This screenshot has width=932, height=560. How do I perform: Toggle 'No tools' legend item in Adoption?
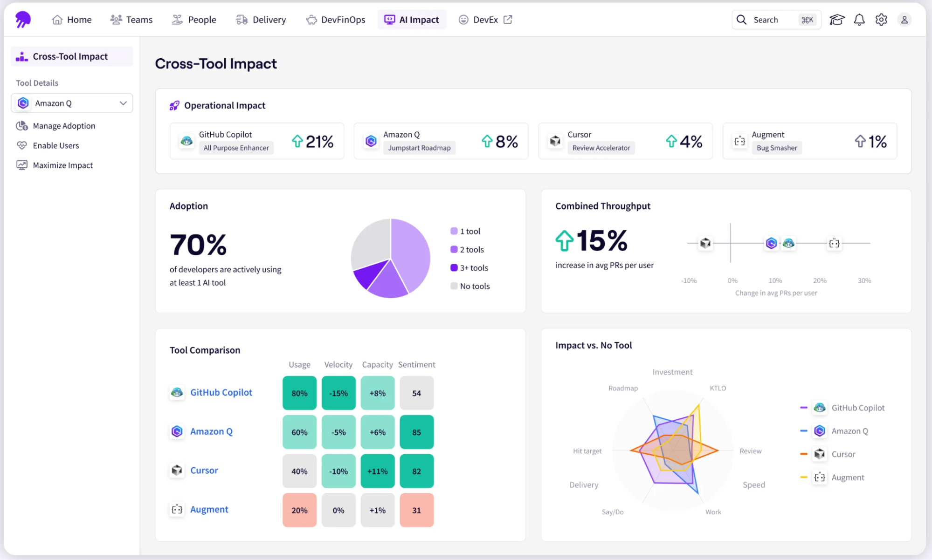coord(470,286)
